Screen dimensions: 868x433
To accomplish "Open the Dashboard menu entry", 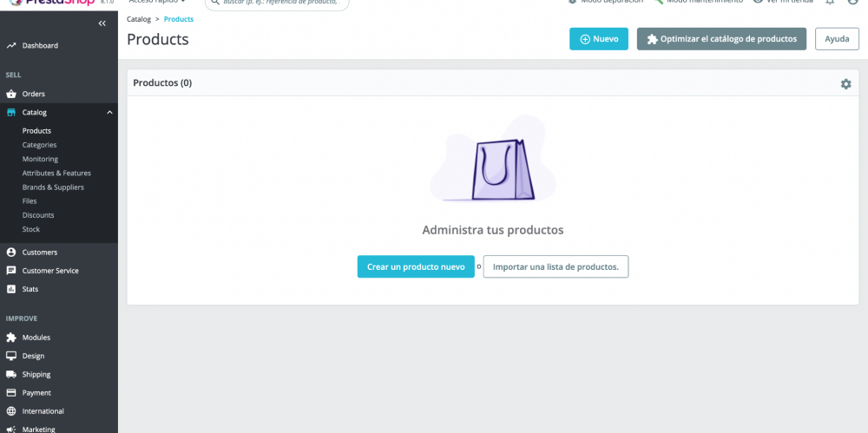I will point(40,45).
